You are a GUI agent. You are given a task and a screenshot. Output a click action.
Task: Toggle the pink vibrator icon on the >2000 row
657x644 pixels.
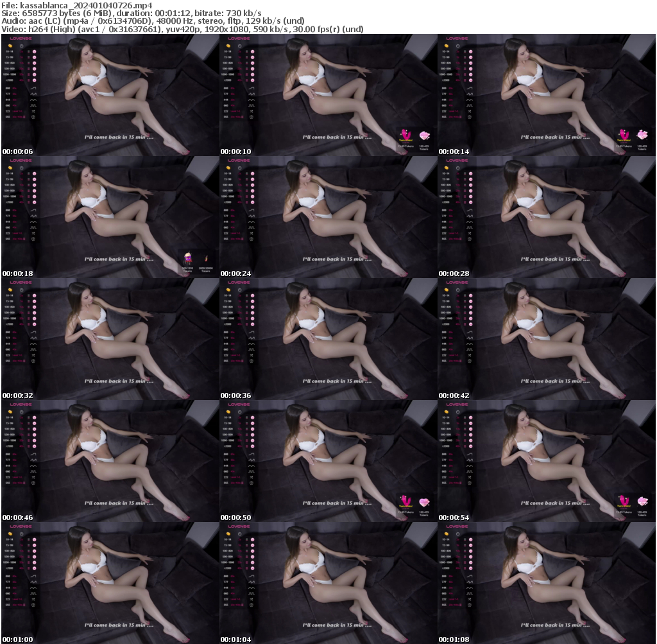point(35,80)
